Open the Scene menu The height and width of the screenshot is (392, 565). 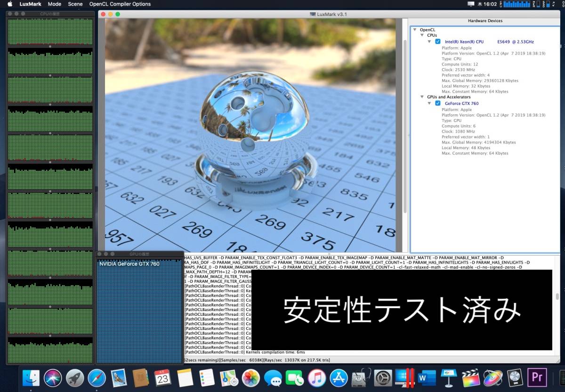click(x=75, y=4)
